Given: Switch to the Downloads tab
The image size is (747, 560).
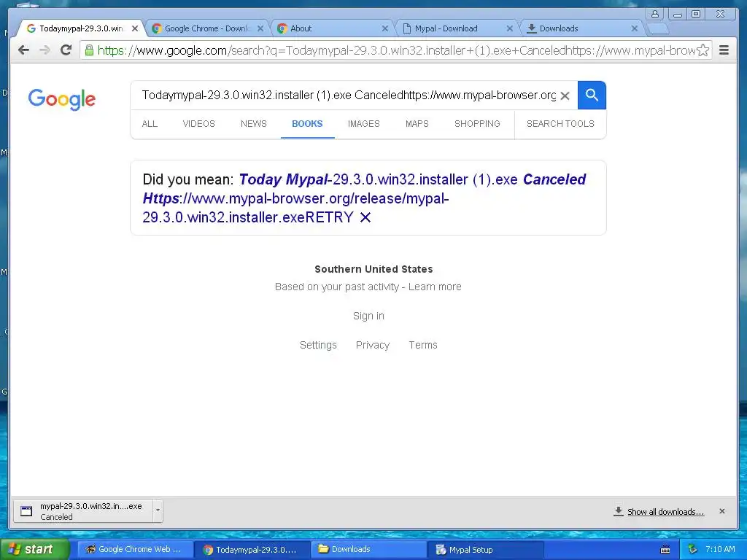Looking at the screenshot, I should [x=581, y=28].
